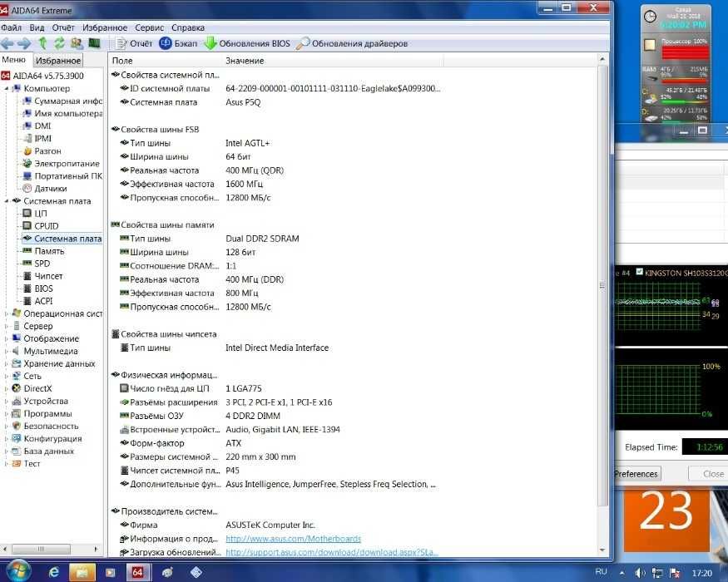Collapse the Системная плата parent node
The width and height of the screenshot is (728, 582).
point(7,201)
